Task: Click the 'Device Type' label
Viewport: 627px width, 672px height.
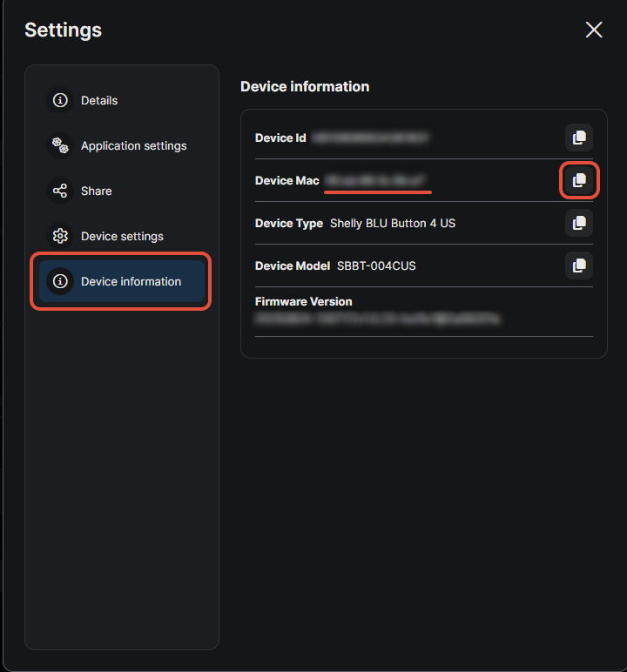Action: click(288, 224)
